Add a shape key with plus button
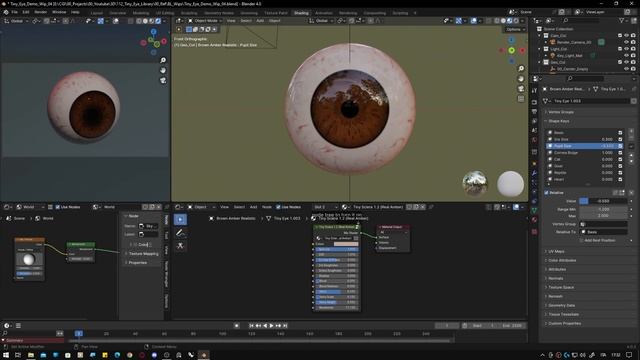This screenshot has height=360, width=640. 631,132
